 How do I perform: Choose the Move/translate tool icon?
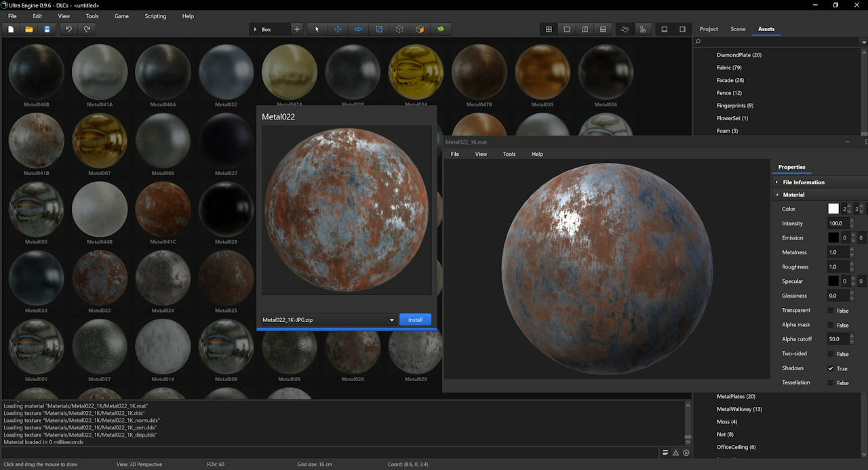click(338, 29)
